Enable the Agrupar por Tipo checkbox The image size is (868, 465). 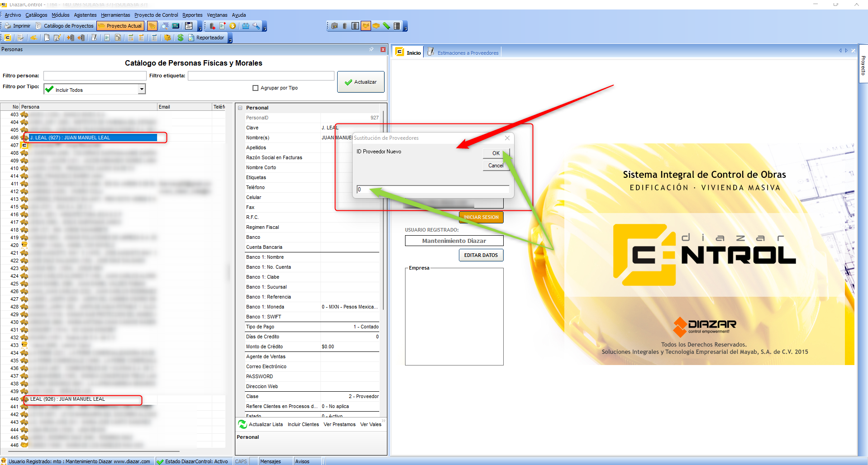[256, 88]
